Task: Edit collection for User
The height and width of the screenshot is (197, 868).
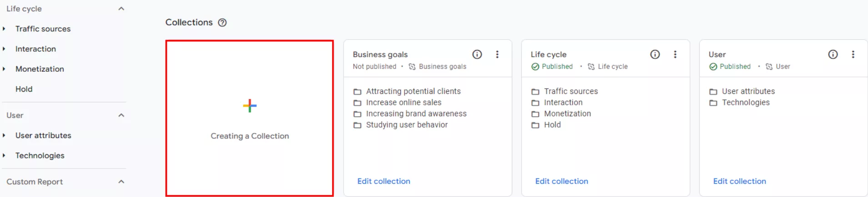Action: click(740, 181)
